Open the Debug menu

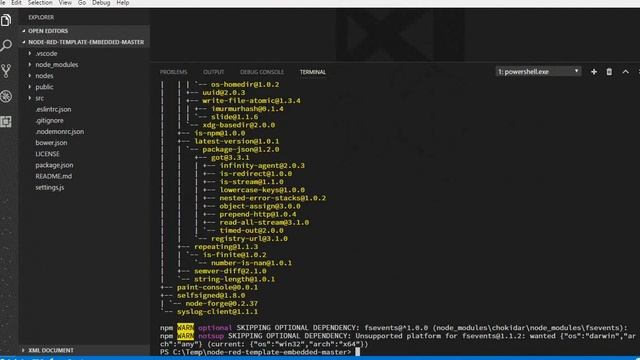tap(101, 3)
